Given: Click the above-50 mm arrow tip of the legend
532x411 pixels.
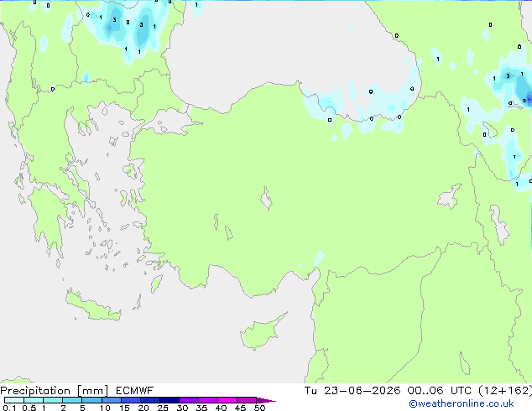Looking at the screenshot, I should click(266, 400).
